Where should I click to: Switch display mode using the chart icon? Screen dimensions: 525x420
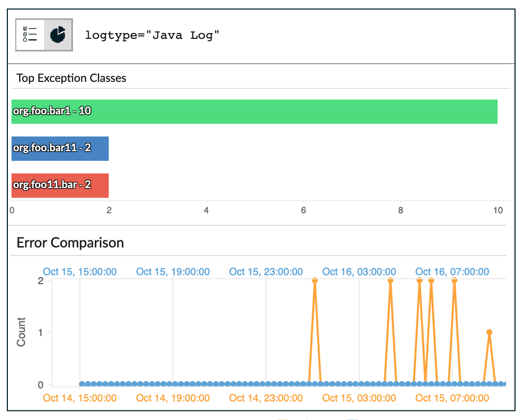[x=57, y=35]
